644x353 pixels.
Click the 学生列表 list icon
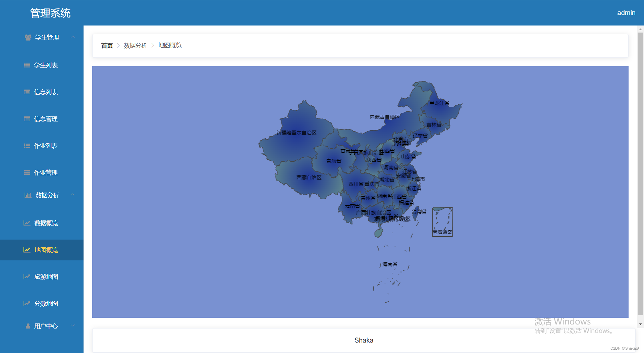[27, 65]
